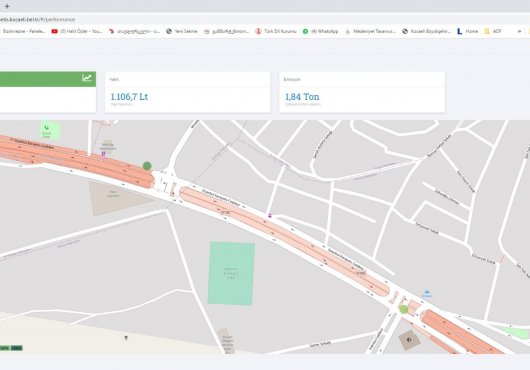Click the mosque icon near the bottom right
530x370 pixels.
click(409, 340)
